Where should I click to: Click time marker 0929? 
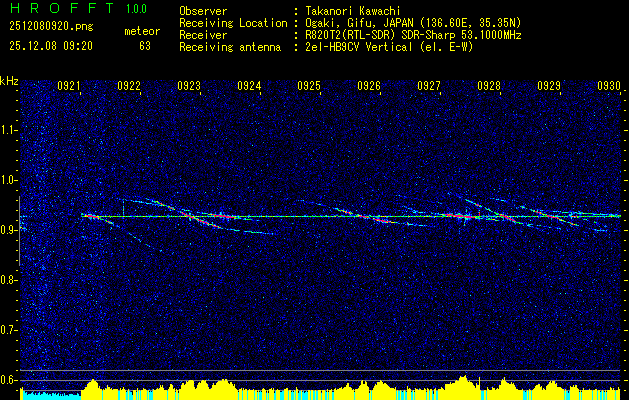tap(549, 85)
